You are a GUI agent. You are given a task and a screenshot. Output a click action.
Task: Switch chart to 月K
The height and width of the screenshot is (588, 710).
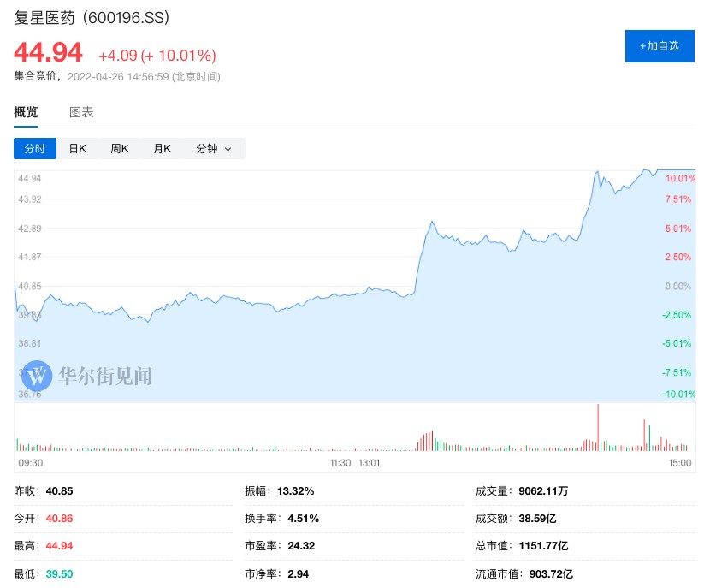pyautogui.click(x=163, y=149)
